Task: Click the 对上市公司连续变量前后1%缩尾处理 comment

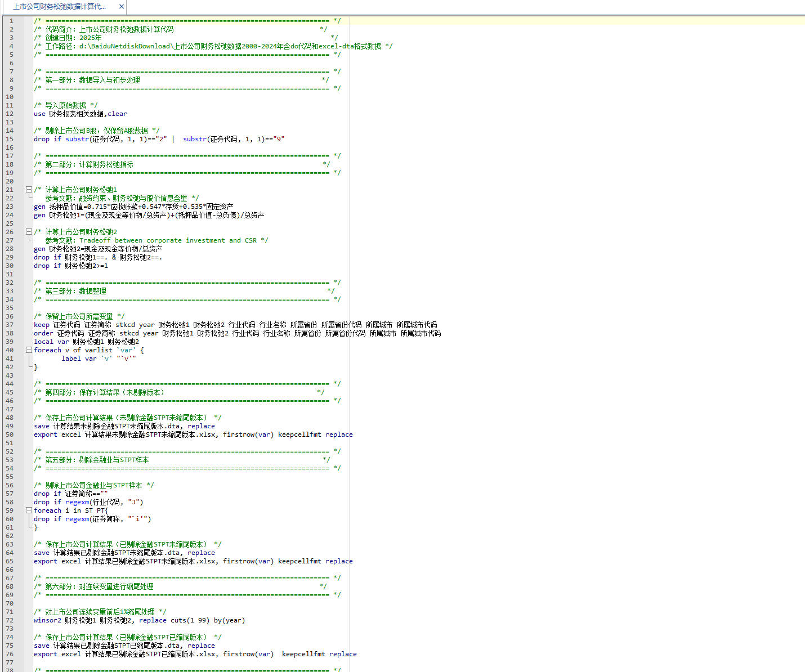Action: click(x=100, y=612)
